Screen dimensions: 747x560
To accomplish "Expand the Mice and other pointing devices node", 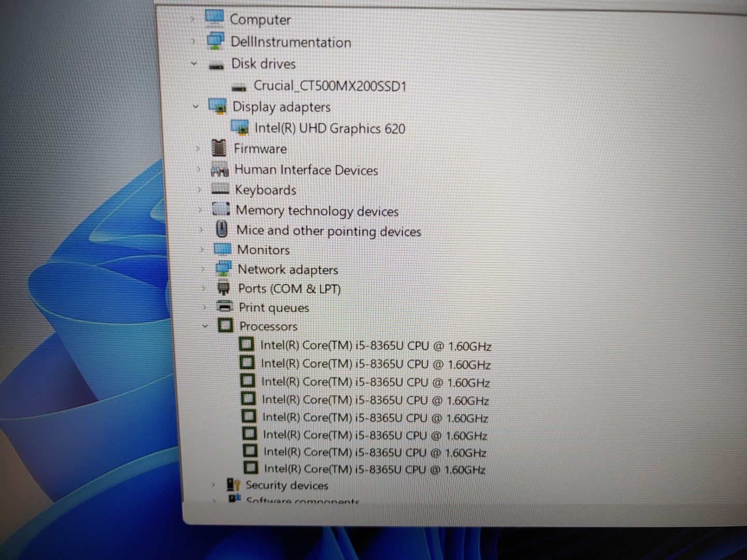I will 201,230.
